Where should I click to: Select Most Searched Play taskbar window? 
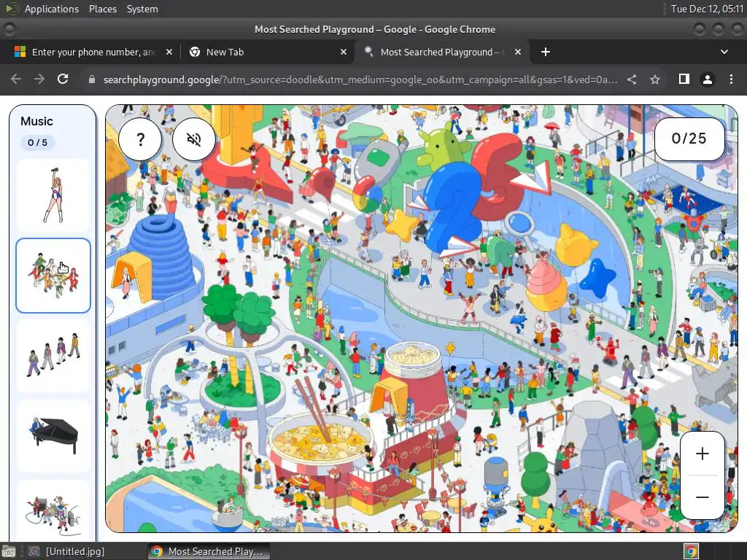[x=209, y=551]
